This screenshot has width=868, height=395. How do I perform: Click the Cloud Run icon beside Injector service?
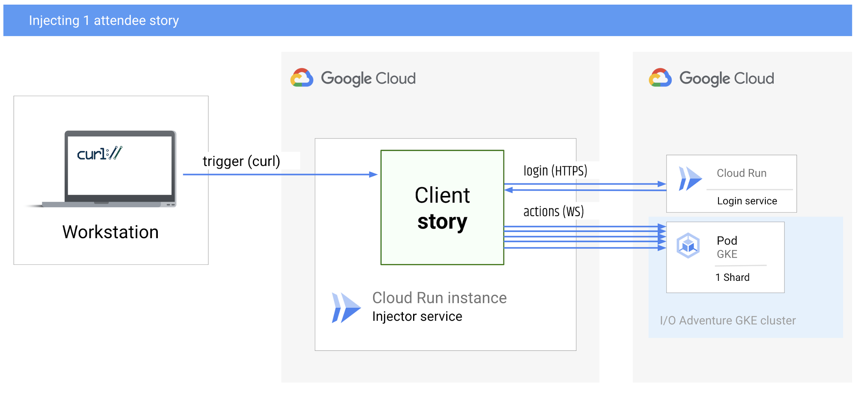click(346, 308)
